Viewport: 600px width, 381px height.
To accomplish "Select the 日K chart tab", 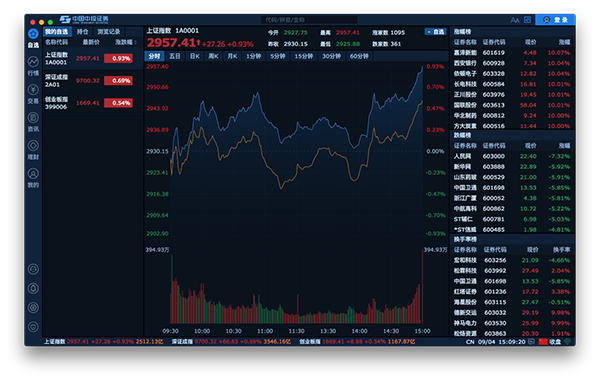I will (x=194, y=56).
